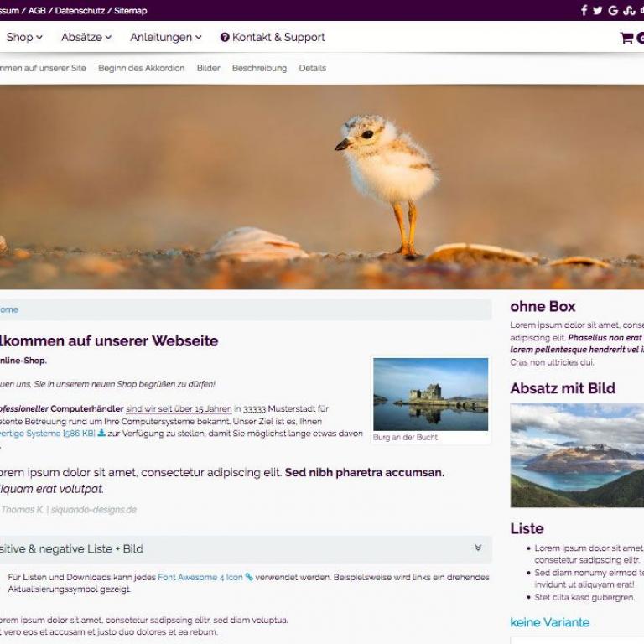Expand the Shop dropdown menu
The image size is (644, 644).
pos(24,37)
